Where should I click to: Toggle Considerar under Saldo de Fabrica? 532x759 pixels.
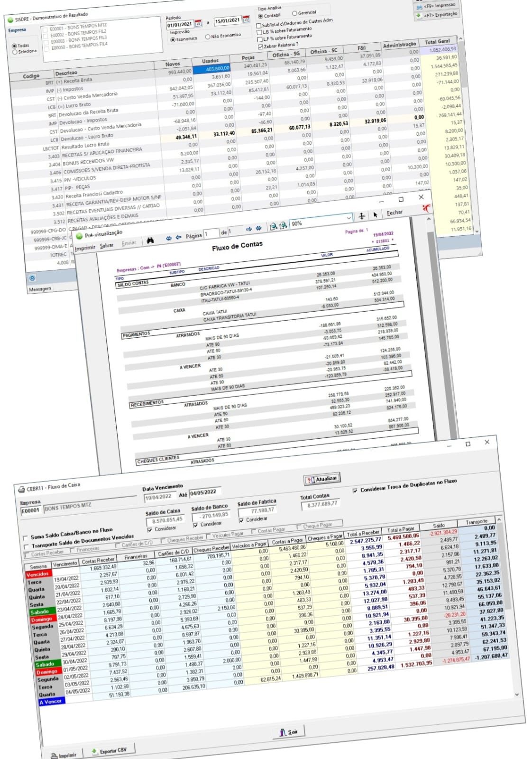[x=241, y=520]
